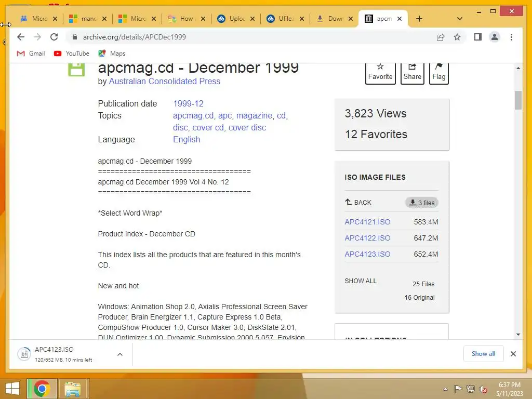Open the Gmail bookmark
532x399 pixels.
[31, 54]
